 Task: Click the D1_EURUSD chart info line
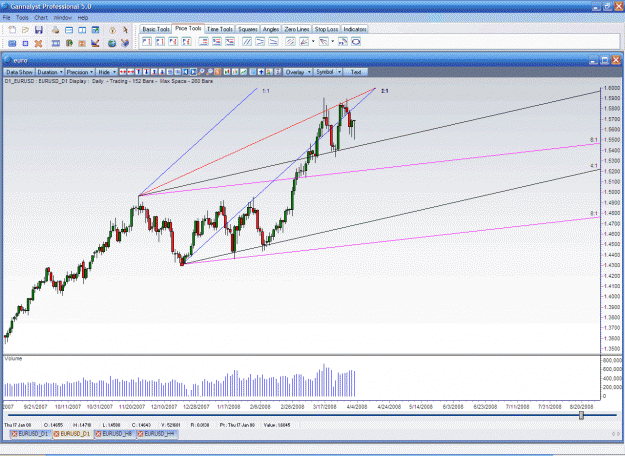109,81
